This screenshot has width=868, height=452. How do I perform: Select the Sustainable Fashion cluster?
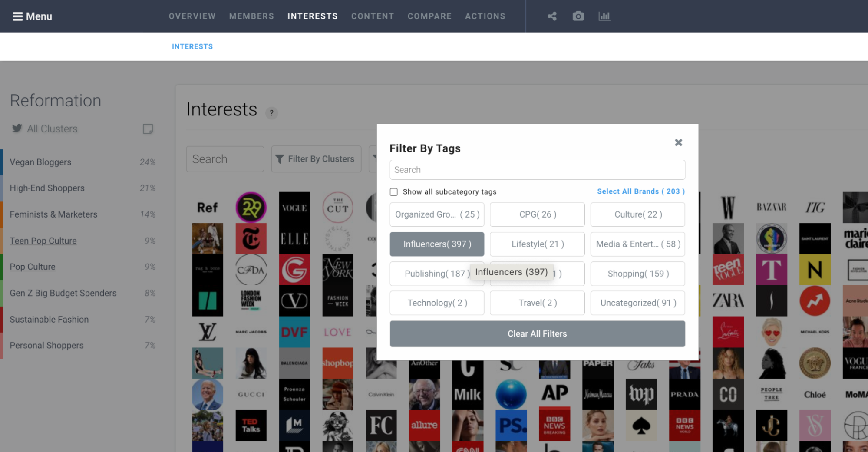point(83,319)
